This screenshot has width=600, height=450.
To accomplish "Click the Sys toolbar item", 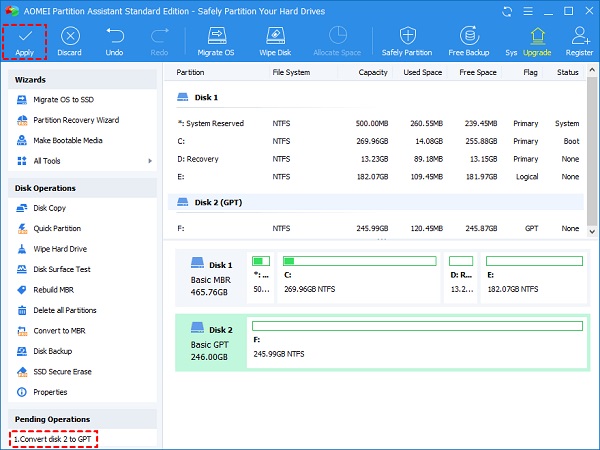I will [511, 52].
